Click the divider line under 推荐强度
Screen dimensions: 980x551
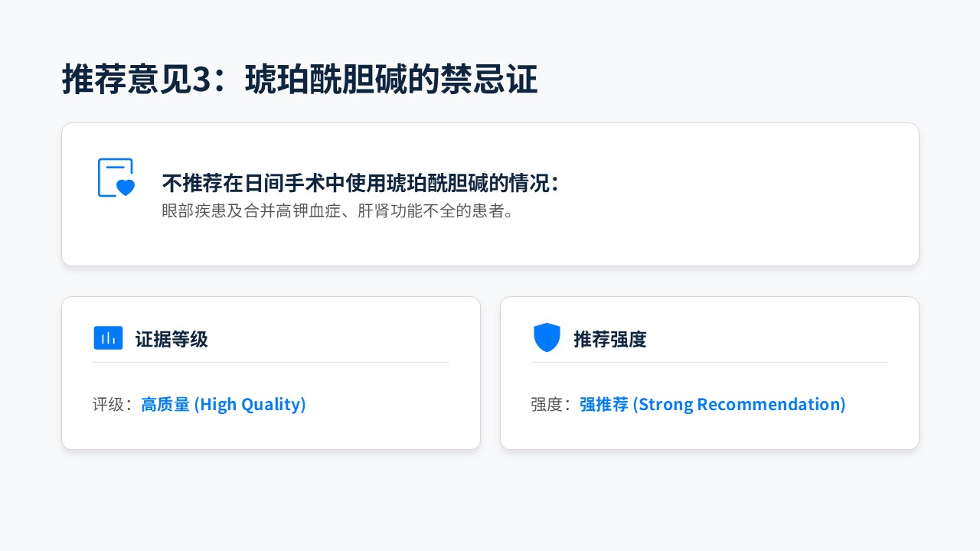click(x=709, y=362)
